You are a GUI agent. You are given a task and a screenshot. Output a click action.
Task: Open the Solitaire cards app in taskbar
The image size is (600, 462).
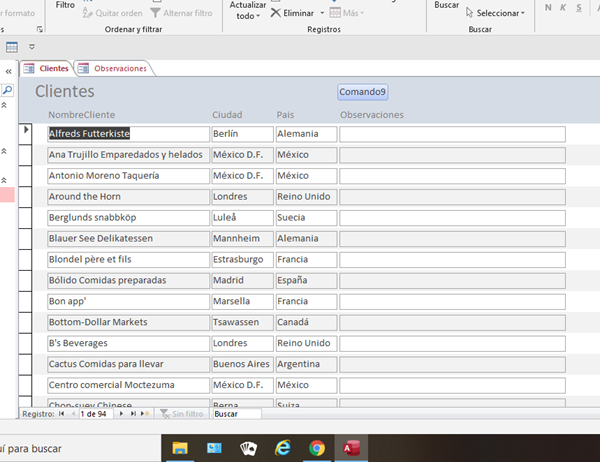[x=248, y=448]
